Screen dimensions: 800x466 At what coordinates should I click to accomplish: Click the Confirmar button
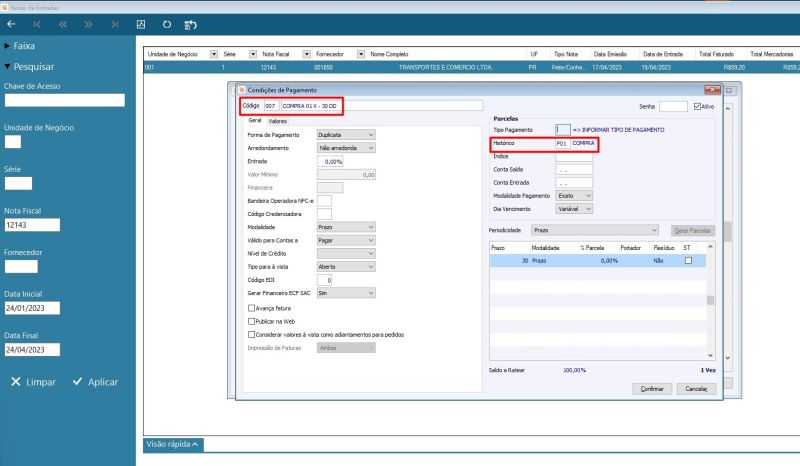tap(652, 389)
